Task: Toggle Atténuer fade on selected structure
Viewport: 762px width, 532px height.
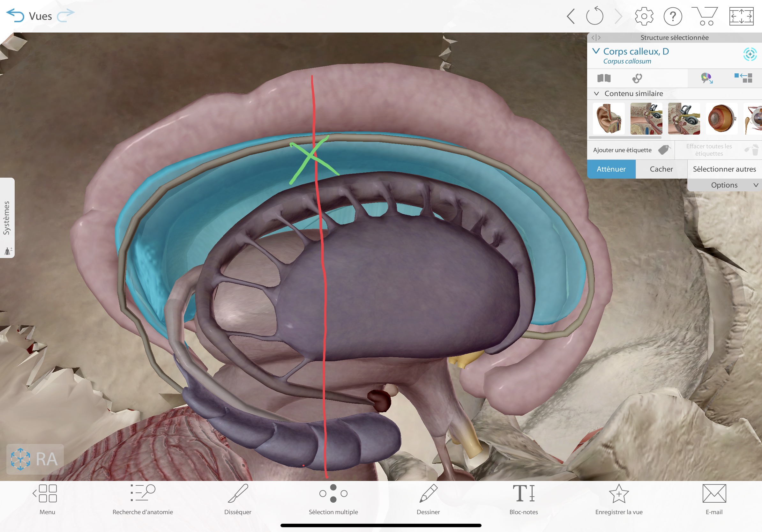Action: 611,169
